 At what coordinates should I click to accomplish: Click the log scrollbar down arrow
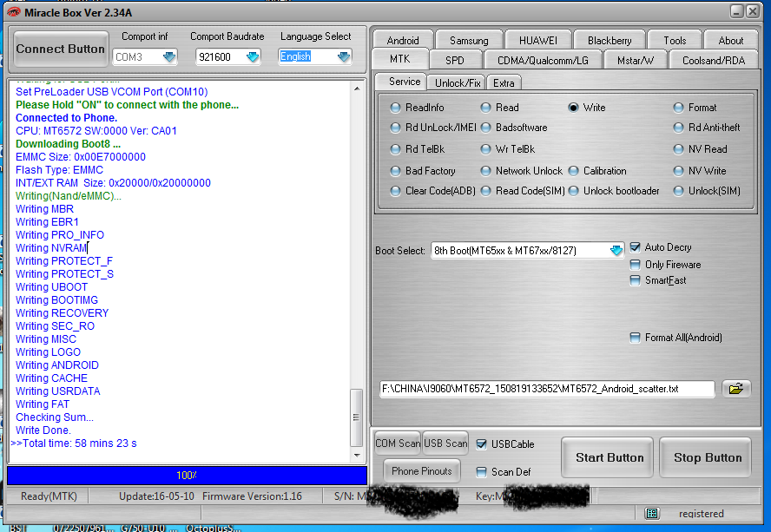click(x=357, y=456)
